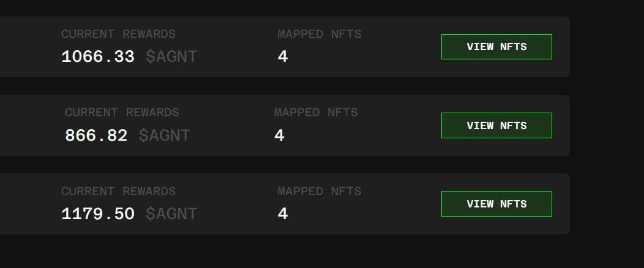Open VIEW NFTS for the 1179.50 rewards row
The image size is (644, 268).
pyautogui.click(x=496, y=204)
